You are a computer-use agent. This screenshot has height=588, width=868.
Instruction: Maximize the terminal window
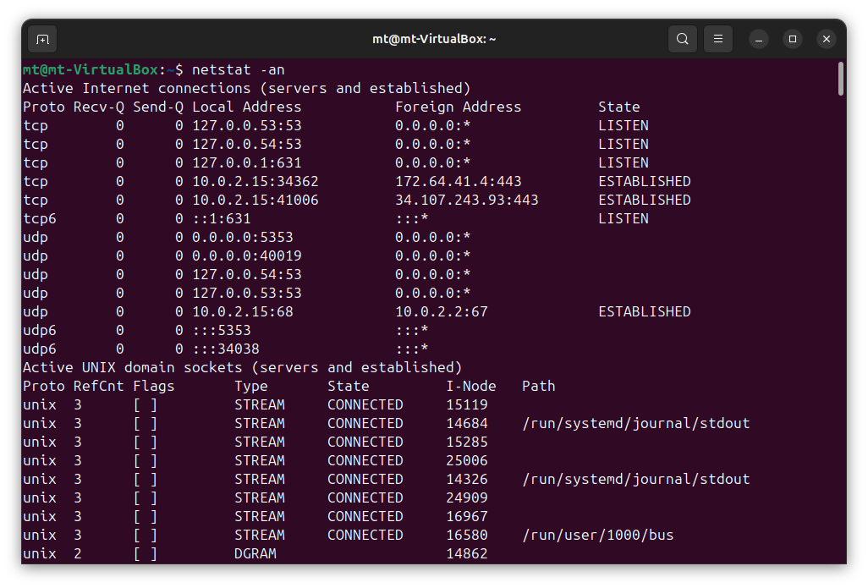pyautogui.click(x=793, y=39)
